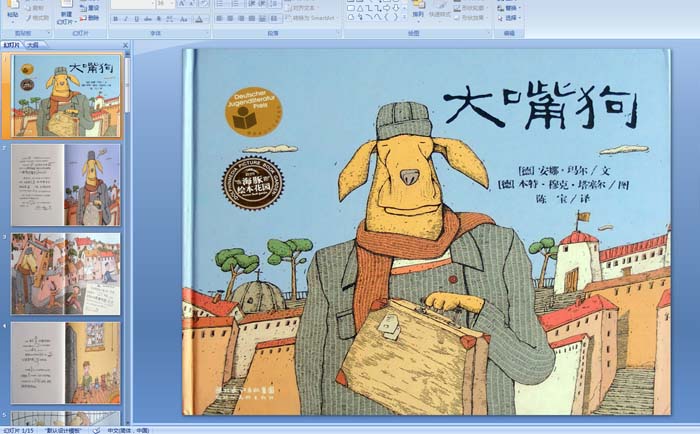This screenshot has width=700, height=434.
Task: Click language 中文(简体,中国) in status bar
Action: [x=128, y=430]
